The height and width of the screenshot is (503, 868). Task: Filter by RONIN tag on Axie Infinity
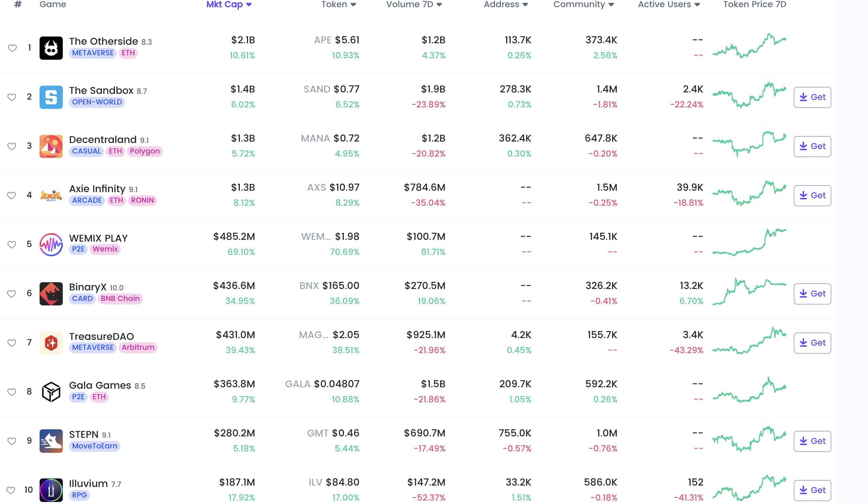coord(142,201)
